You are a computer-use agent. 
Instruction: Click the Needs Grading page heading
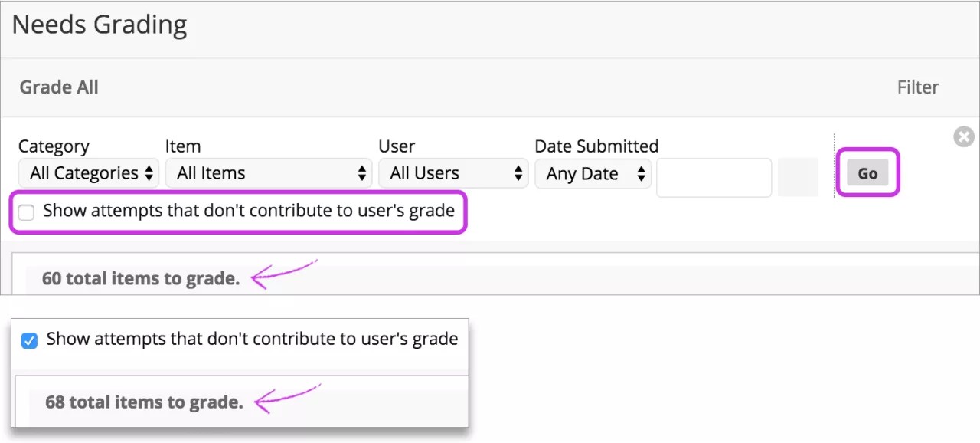(98, 25)
